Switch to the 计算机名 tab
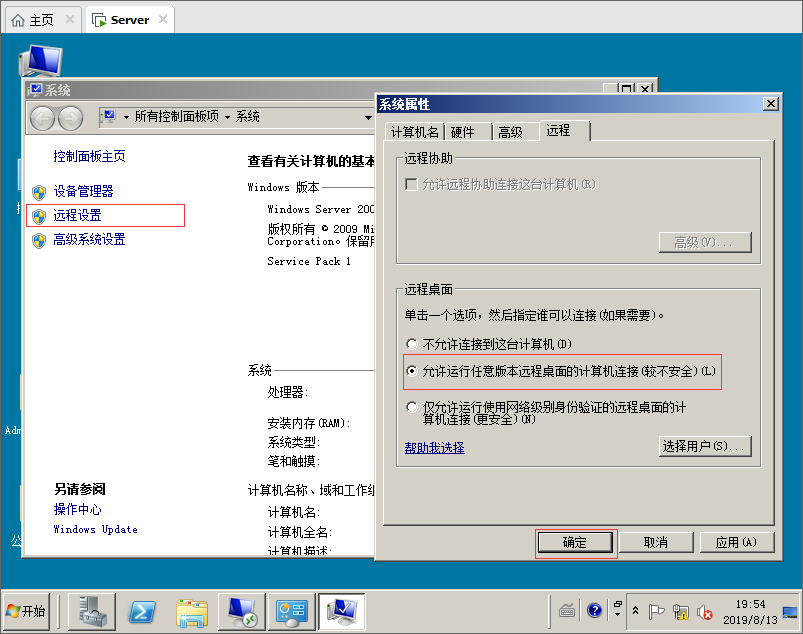Screen dimensions: 803x634 click(x=414, y=132)
